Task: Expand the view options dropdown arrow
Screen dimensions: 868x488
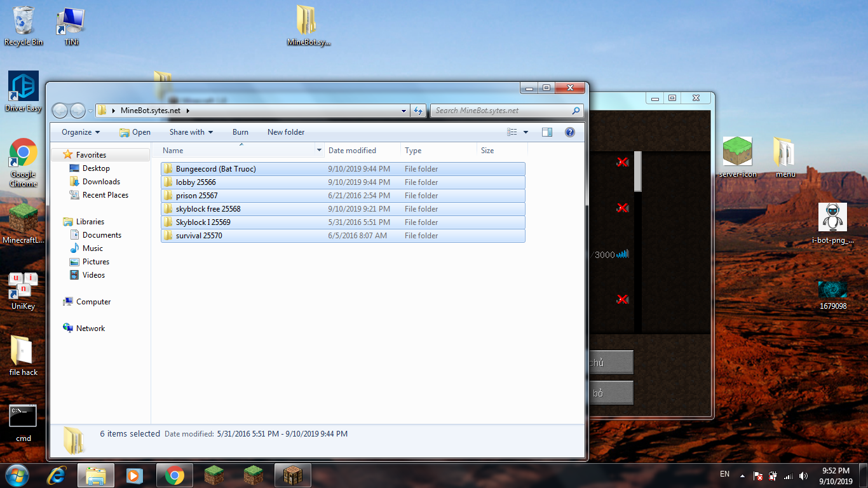Action: 526,132
